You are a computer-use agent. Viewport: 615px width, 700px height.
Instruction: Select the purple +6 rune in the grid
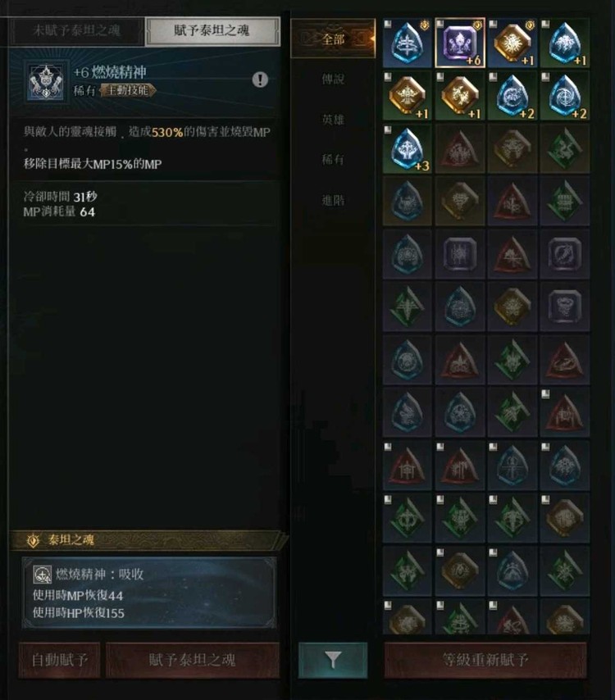coord(460,43)
